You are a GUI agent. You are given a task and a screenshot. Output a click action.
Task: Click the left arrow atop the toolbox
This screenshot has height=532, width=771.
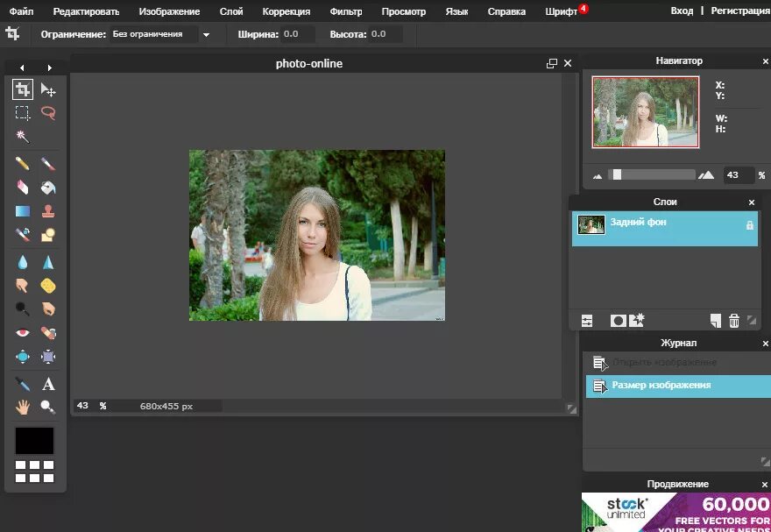tap(22, 67)
